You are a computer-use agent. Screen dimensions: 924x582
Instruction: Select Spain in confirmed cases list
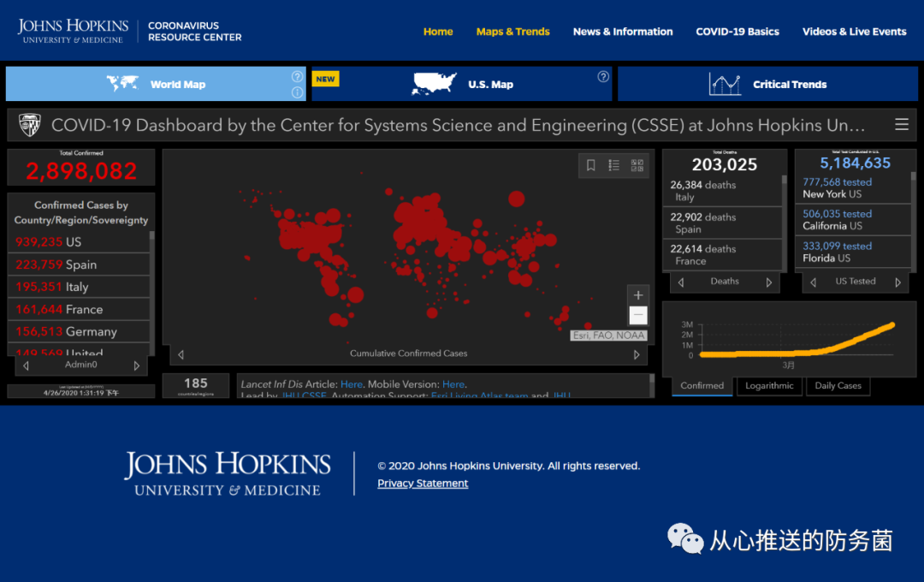tap(79, 264)
